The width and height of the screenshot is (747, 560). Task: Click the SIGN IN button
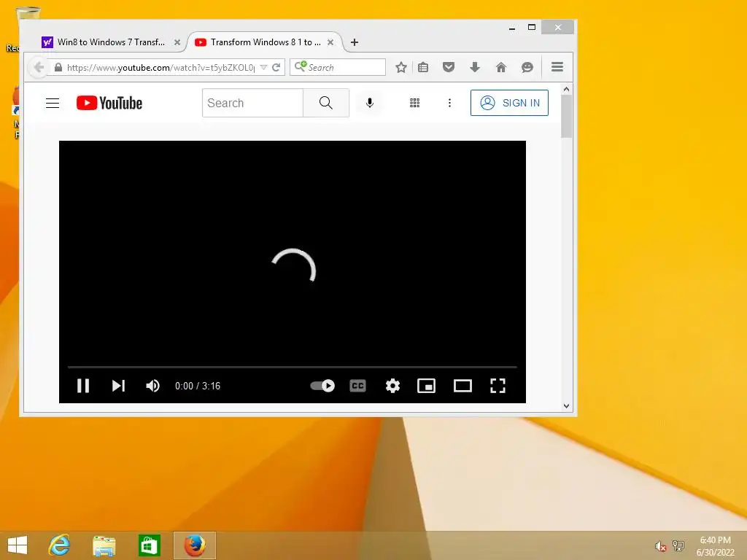click(x=509, y=103)
